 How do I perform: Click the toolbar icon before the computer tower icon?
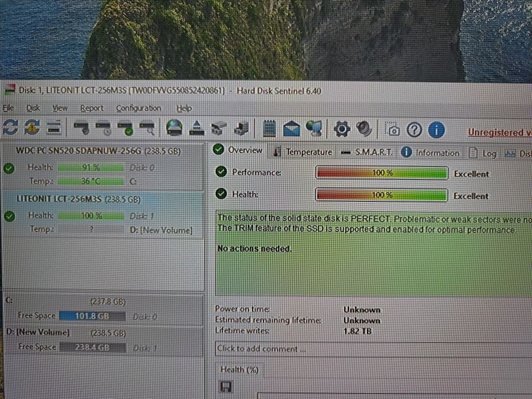point(219,129)
